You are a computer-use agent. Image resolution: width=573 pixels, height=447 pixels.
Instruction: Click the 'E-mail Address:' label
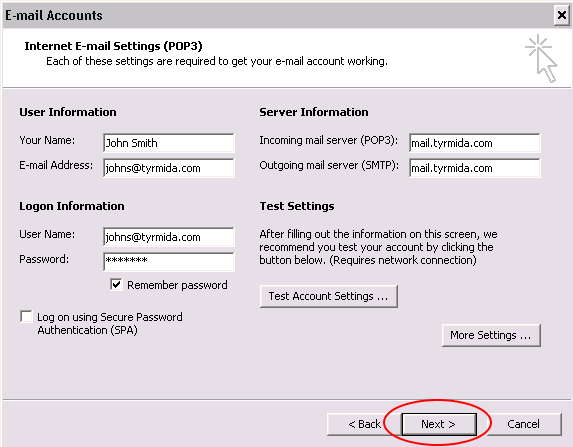(56, 165)
